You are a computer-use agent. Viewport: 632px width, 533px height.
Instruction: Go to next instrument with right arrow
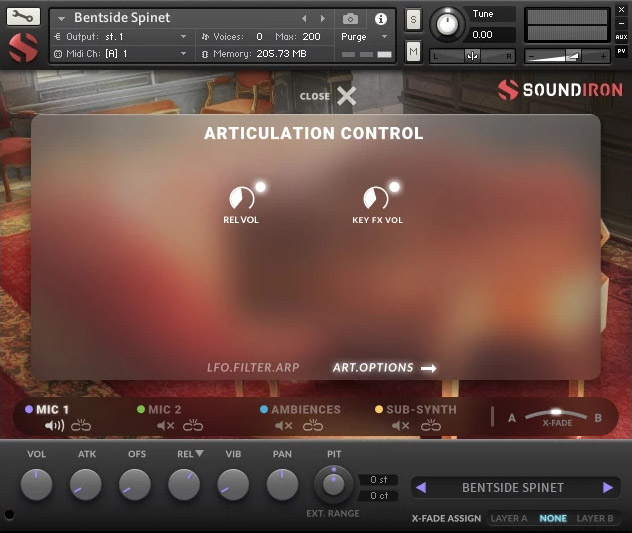322,19
